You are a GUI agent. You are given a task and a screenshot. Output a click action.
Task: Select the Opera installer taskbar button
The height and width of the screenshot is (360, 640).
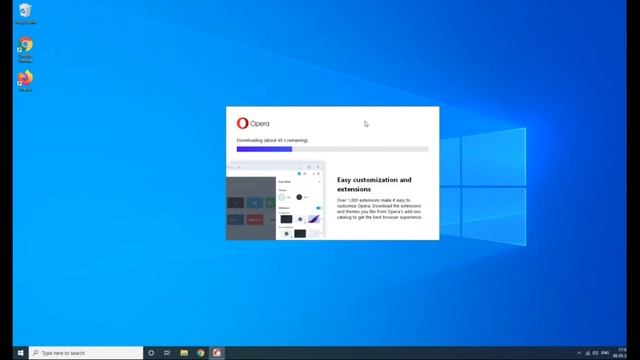click(217, 353)
